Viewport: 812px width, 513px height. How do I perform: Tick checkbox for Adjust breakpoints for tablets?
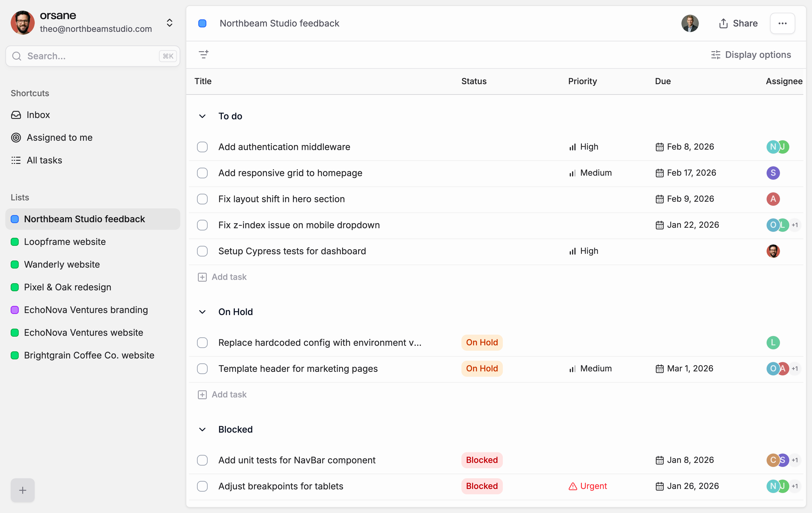202,486
